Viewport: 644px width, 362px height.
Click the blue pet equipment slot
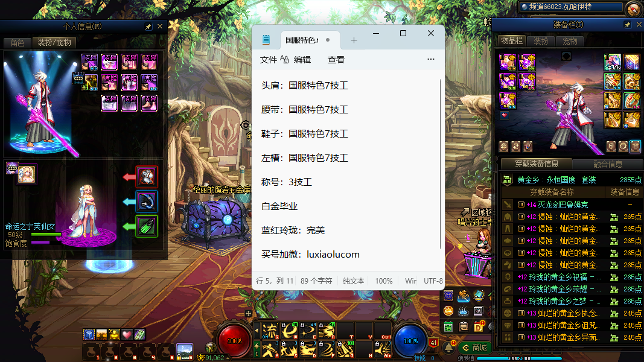[x=147, y=202]
